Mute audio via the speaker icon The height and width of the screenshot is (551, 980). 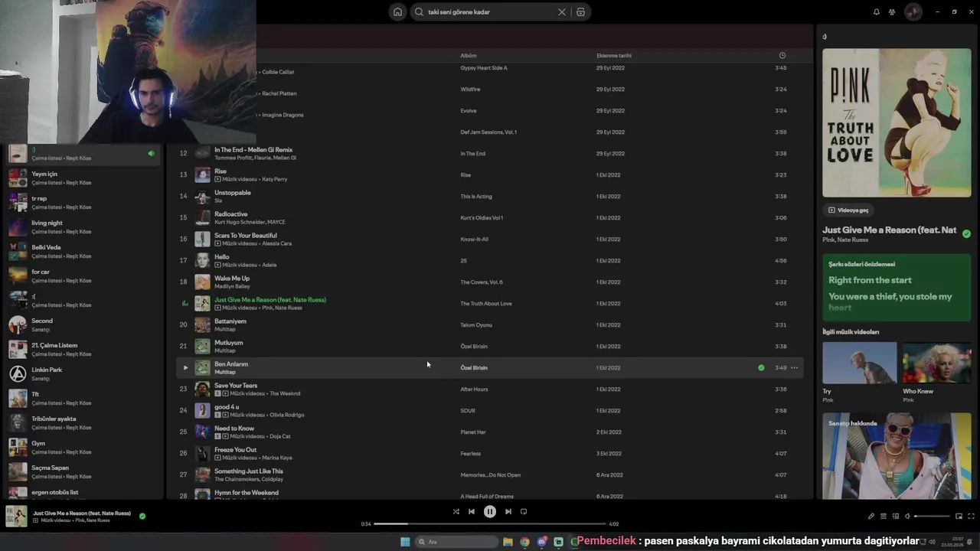coord(907,517)
